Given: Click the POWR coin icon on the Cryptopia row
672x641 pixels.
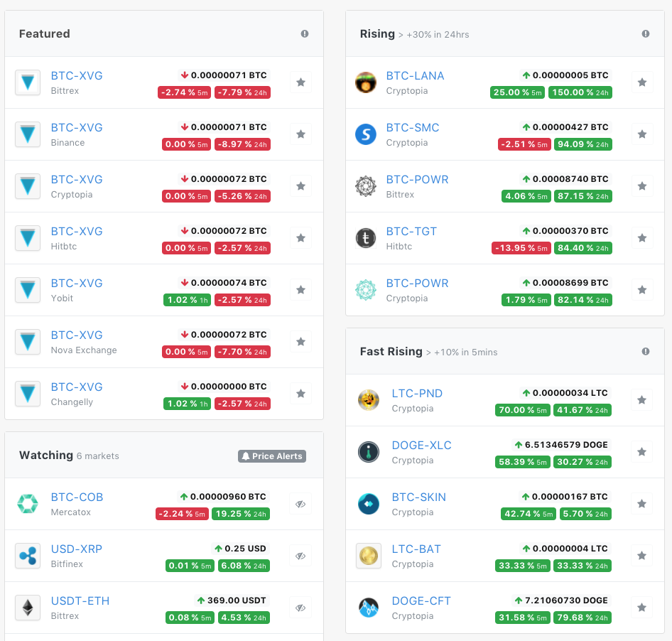Looking at the screenshot, I should (x=366, y=290).
